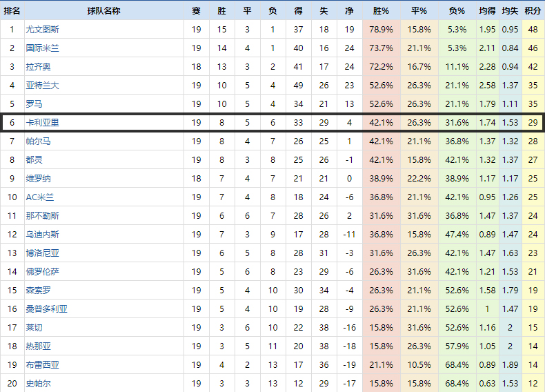Open the 史帕尔 team link
Viewport: 545px width, 392px height.
coord(38,383)
